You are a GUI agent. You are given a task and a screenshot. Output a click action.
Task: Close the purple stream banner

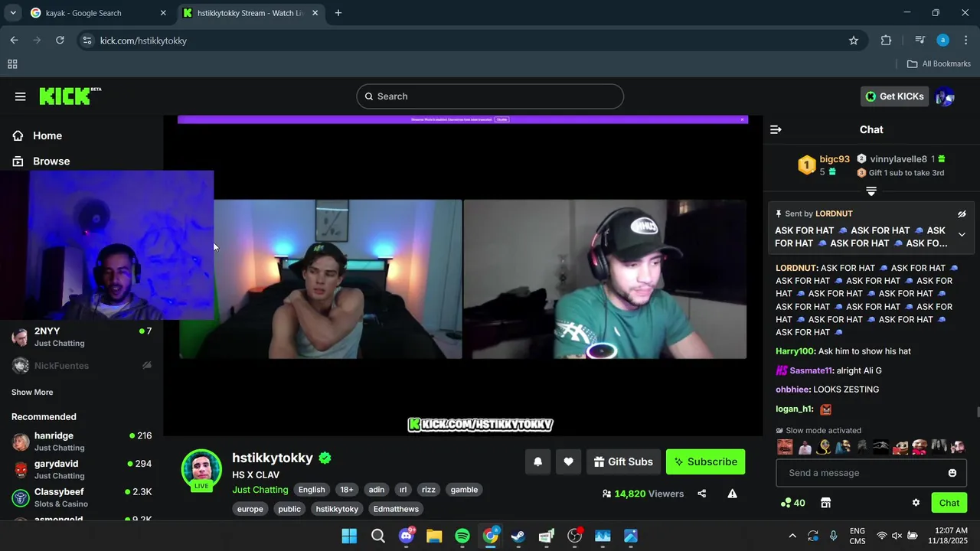[742, 119]
